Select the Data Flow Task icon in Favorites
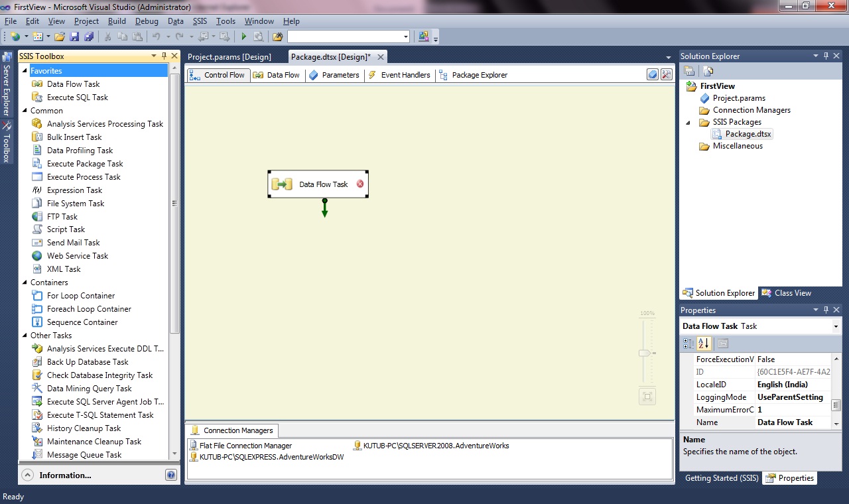The height and width of the screenshot is (504, 849). coord(37,84)
